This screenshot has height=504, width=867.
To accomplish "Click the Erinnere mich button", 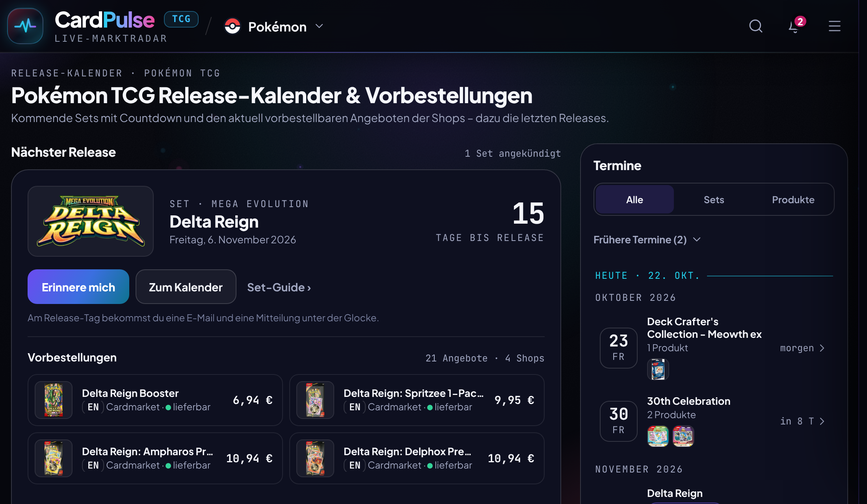I will (78, 287).
